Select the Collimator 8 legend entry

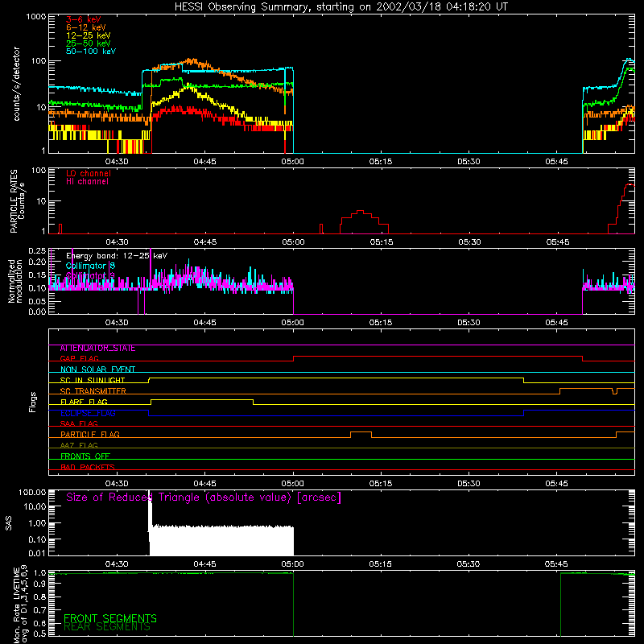point(90,266)
